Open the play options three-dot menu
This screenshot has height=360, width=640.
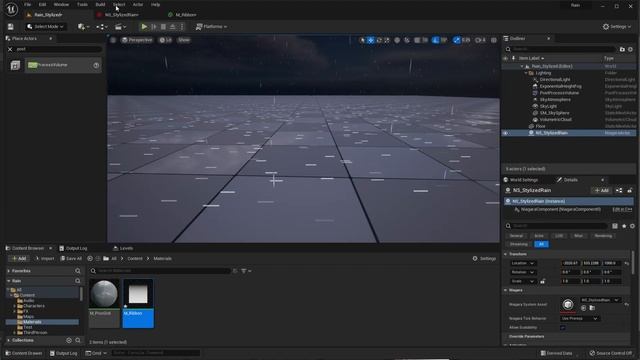coord(182,27)
